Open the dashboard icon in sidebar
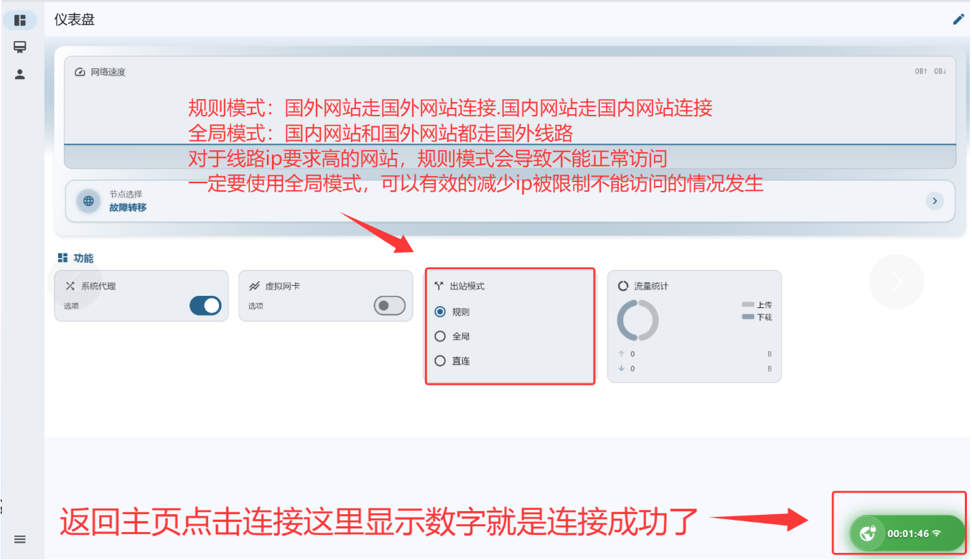 pyautogui.click(x=20, y=20)
